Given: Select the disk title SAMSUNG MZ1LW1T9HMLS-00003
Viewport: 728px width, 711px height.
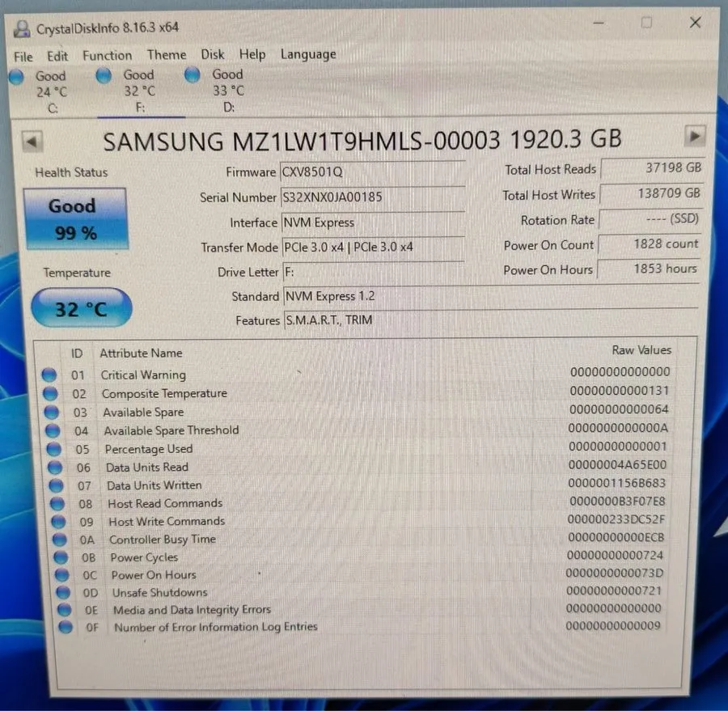Looking at the screenshot, I should coord(302,142).
